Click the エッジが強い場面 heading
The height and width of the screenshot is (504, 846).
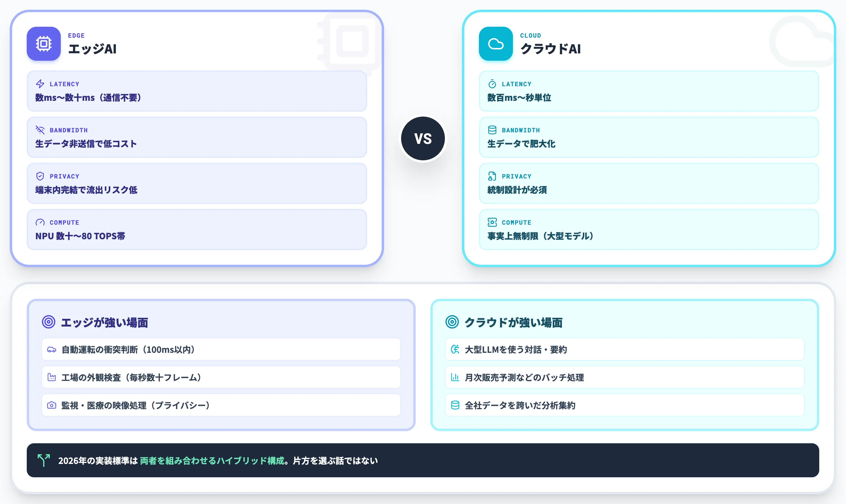click(x=105, y=323)
